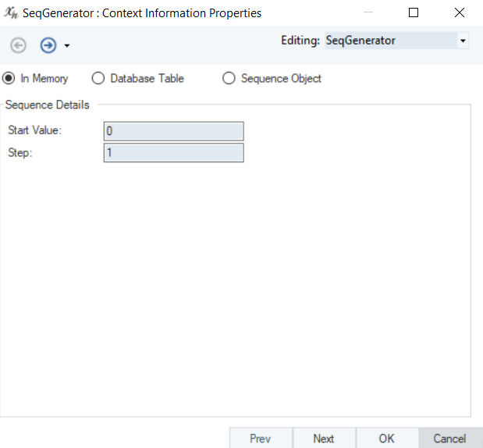Click the Sequence Details group label

48,105
